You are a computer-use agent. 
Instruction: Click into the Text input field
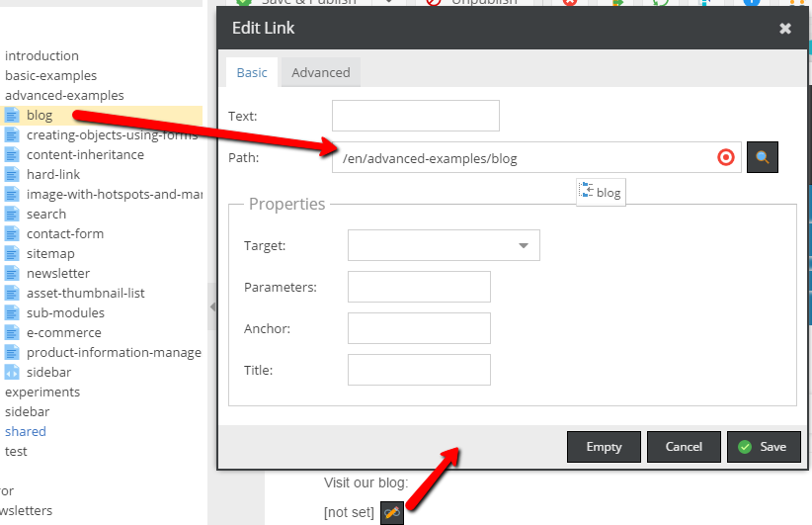point(415,116)
